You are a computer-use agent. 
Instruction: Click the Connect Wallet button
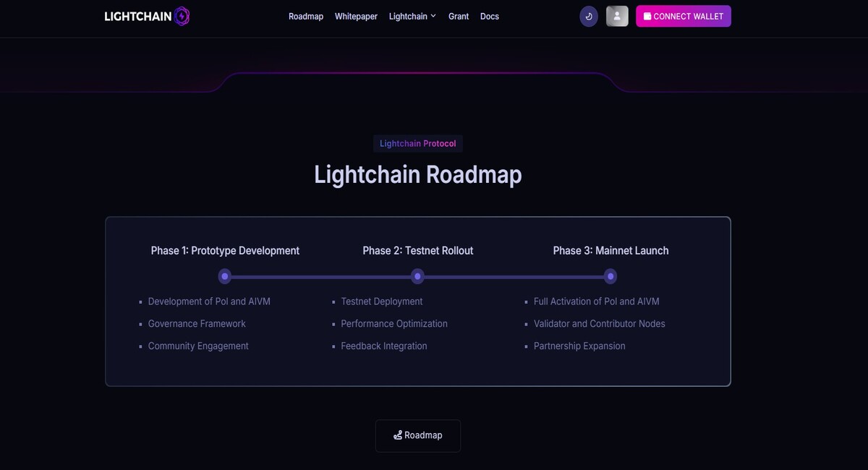tap(684, 17)
